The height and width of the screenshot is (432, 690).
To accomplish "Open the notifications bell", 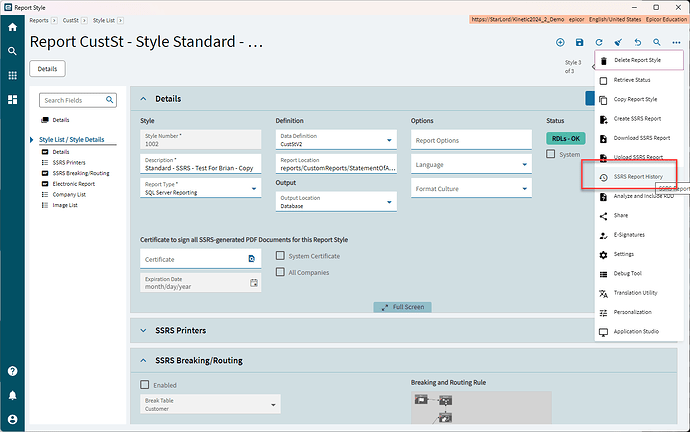I will (x=12, y=395).
